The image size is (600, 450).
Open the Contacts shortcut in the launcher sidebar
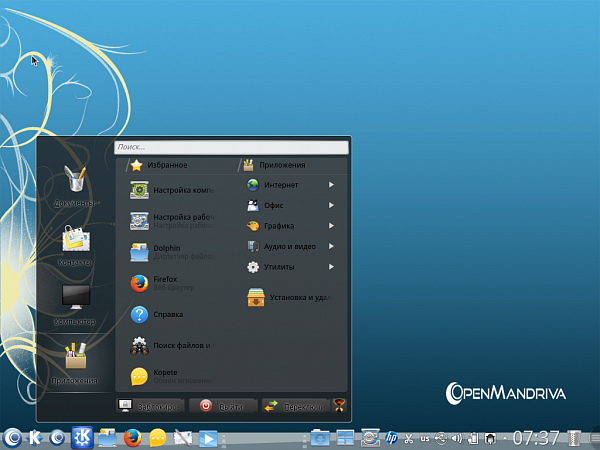point(75,246)
